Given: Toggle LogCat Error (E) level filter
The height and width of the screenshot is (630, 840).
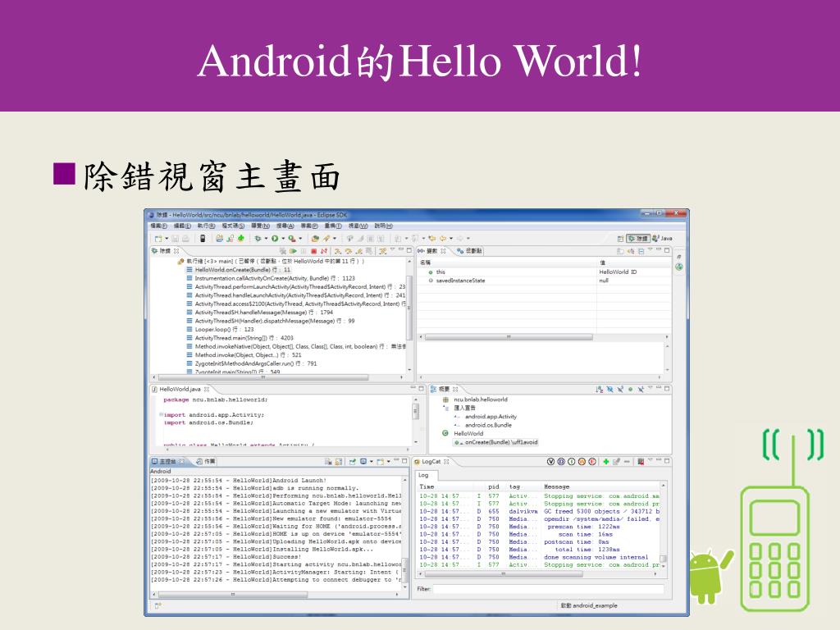Looking at the screenshot, I should (x=592, y=461).
